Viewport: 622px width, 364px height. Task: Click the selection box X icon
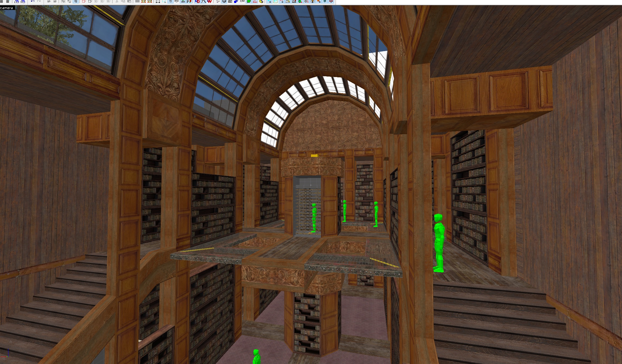(x=158, y=2)
